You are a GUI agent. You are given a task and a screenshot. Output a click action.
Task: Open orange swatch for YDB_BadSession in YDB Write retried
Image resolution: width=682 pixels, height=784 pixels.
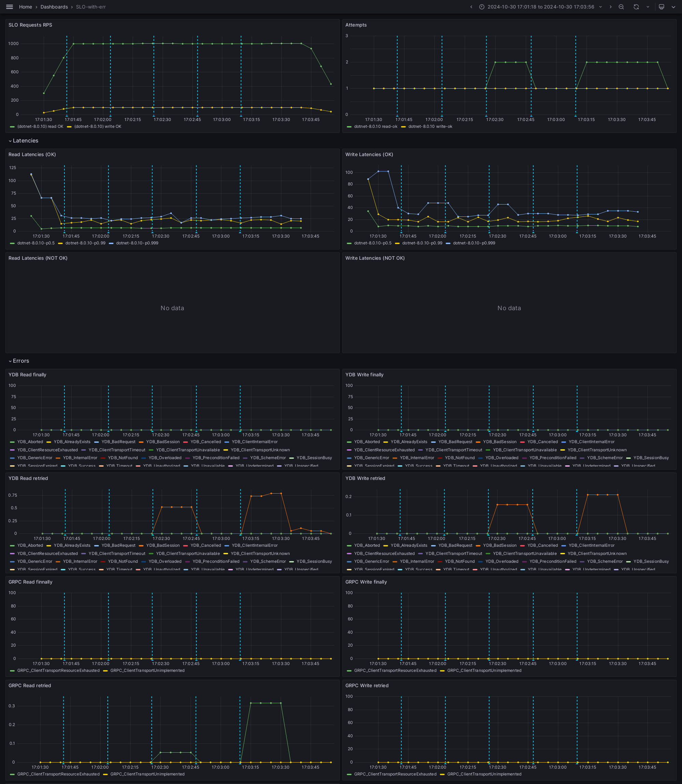(x=478, y=545)
